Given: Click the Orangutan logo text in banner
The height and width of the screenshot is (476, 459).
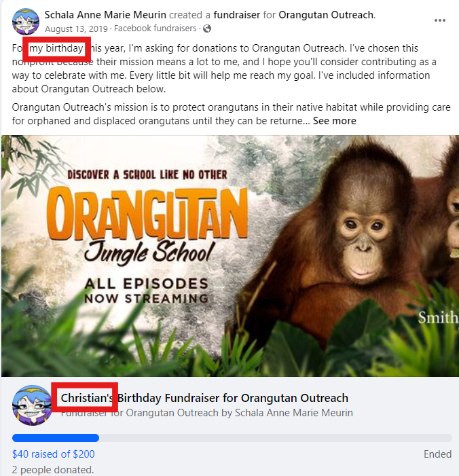Looking at the screenshot, I should coord(147,213).
